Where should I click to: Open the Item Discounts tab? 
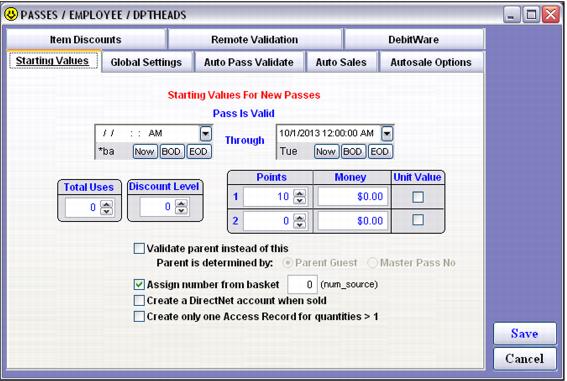[x=86, y=39]
